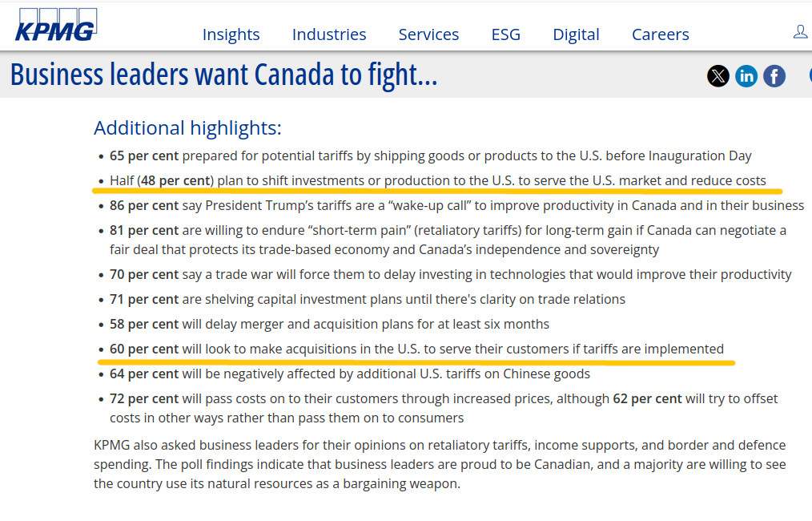Go to the Services menu

pyautogui.click(x=428, y=34)
